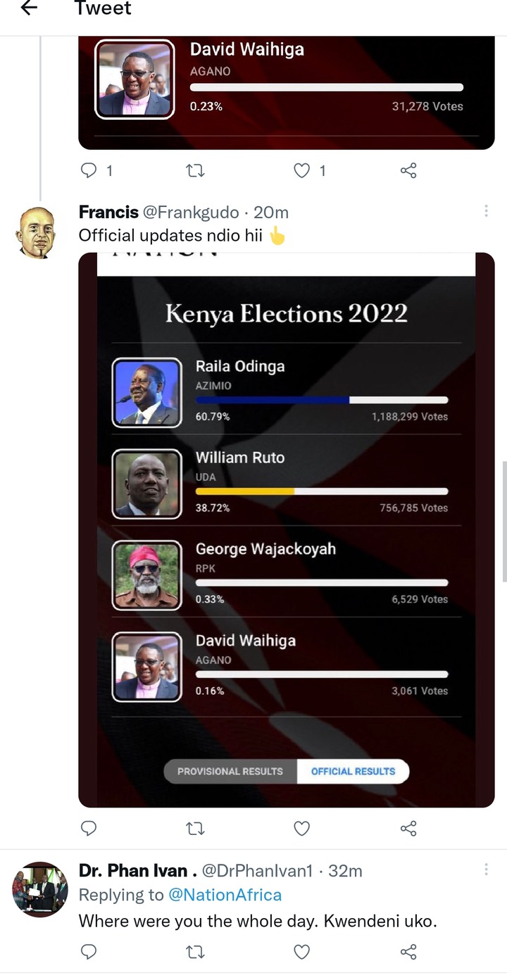Go back using the top-left arrow

pyautogui.click(x=29, y=8)
